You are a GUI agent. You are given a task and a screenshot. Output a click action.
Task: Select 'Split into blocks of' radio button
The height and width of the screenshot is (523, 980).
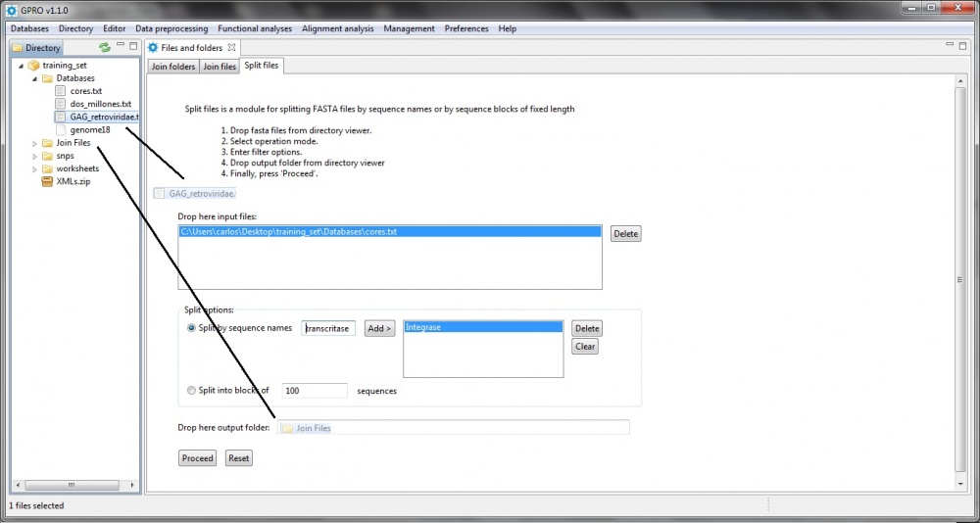pos(191,391)
